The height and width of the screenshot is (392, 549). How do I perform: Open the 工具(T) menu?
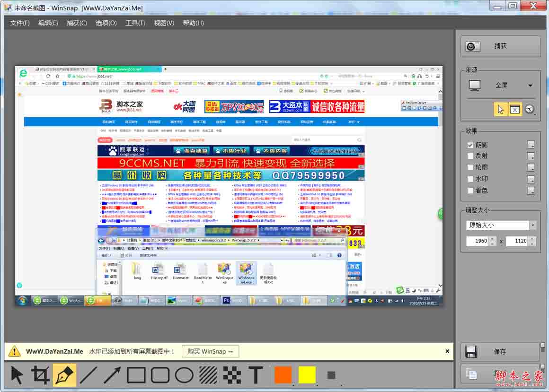pyautogui.click(x=135, y=23)
